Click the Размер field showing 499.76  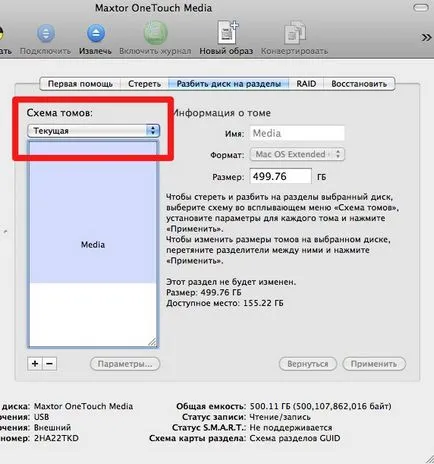[x=281, y=176]
